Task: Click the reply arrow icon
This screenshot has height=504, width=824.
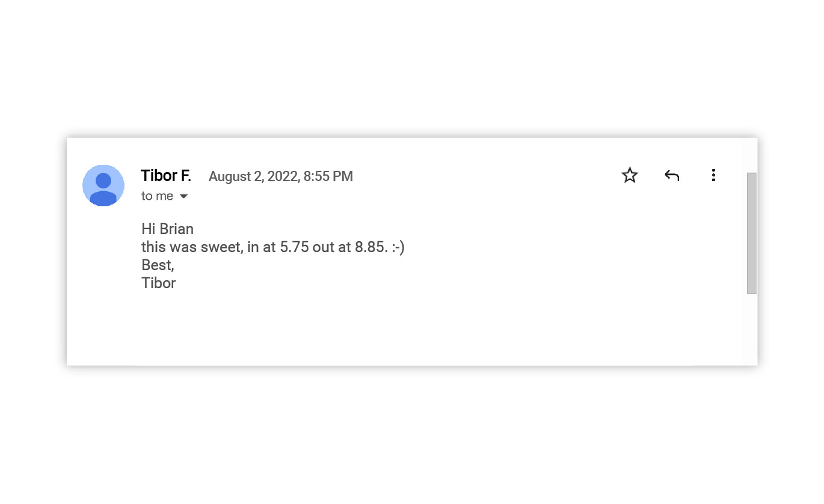Action: tap(671, 176)
